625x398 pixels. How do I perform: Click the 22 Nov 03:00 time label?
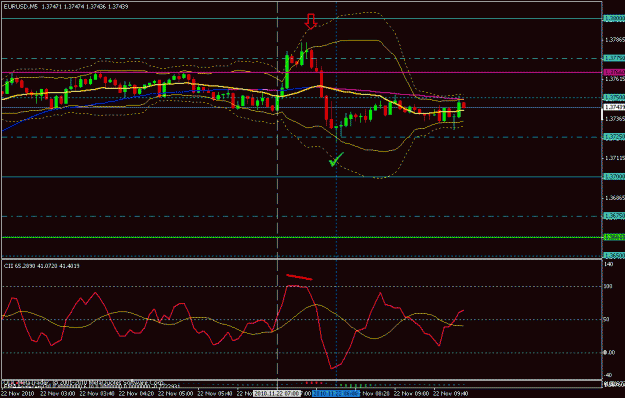tap(57, 394)
